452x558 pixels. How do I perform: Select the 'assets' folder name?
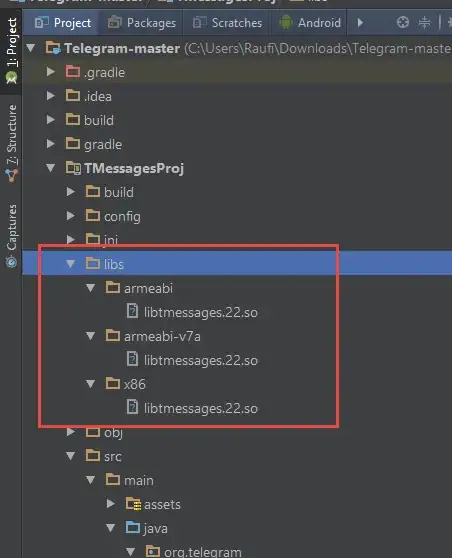tap(162, 504)
